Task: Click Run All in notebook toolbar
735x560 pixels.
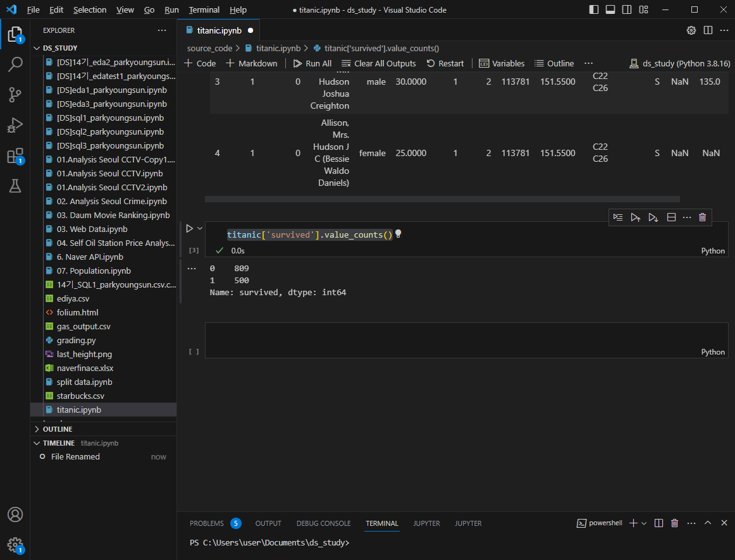Action: (x=312, y=63)
